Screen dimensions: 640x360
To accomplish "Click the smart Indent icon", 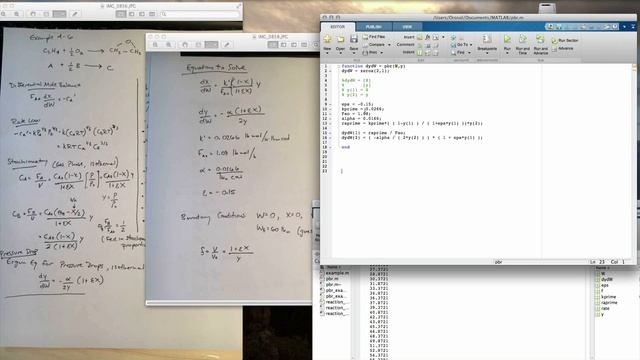I will point(420,53).
